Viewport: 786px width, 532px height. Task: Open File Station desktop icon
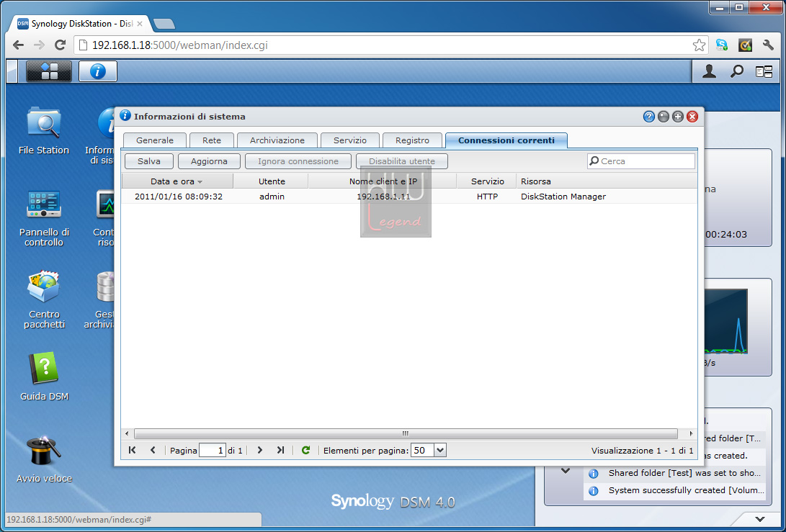point(44,130)
